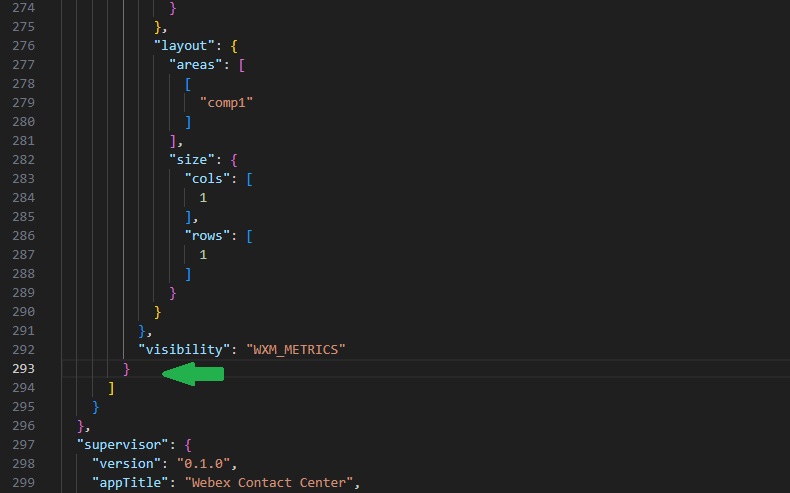The height and width of the screenshot is (493, 790).
Task: Click line number 297 in the gutter
Action: (24, 445)
